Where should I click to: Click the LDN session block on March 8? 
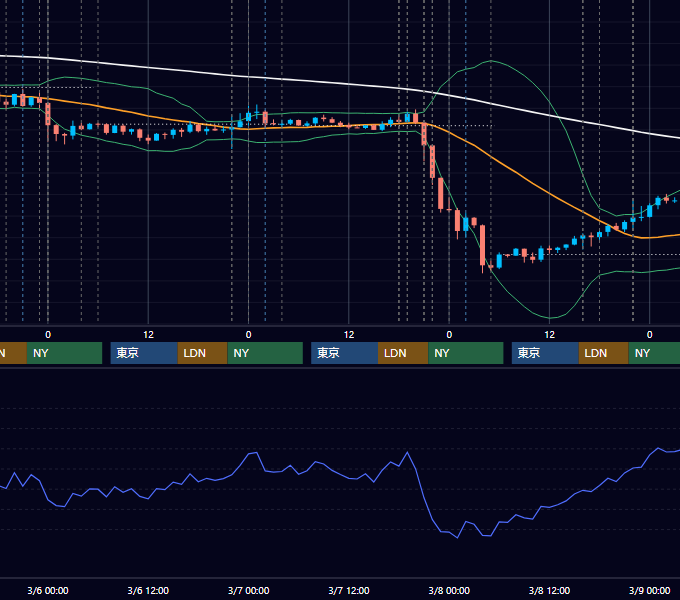(604, 353)
